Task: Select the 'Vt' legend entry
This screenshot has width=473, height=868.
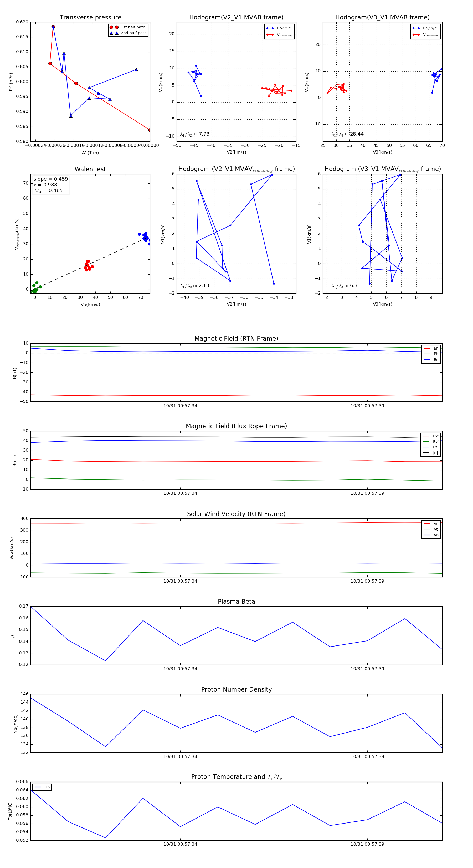Action: (x=431, y=529)
